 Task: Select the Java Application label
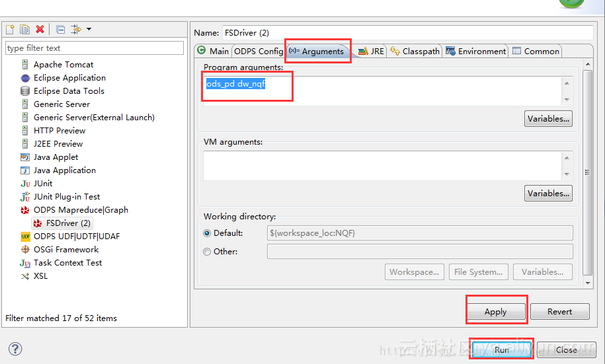pyautogui.click(x=64, y=170)
